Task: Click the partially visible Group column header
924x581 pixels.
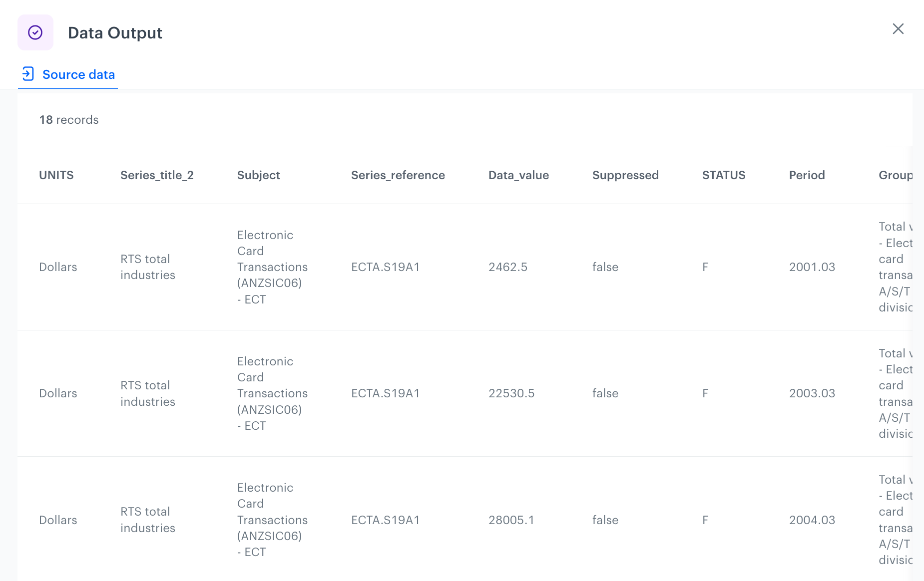Action: tap(895, 175)
